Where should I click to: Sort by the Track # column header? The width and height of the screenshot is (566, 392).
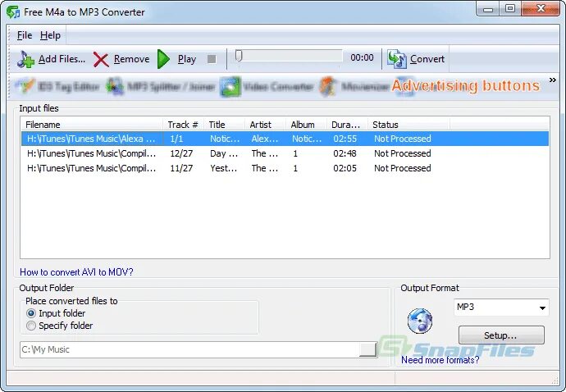tap(184, 125)
